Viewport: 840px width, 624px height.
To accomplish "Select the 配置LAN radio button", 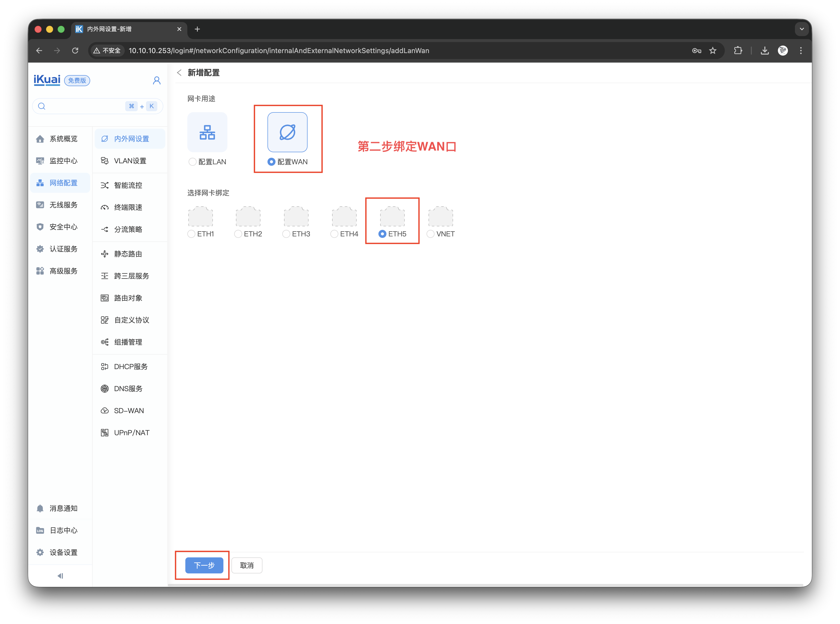I will click(x=192, y=162).
